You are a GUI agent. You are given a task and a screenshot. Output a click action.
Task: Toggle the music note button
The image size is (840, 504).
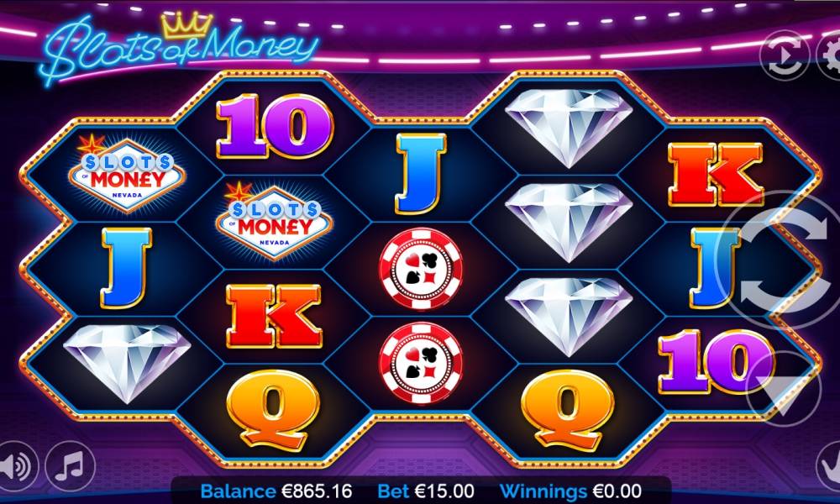71,466
